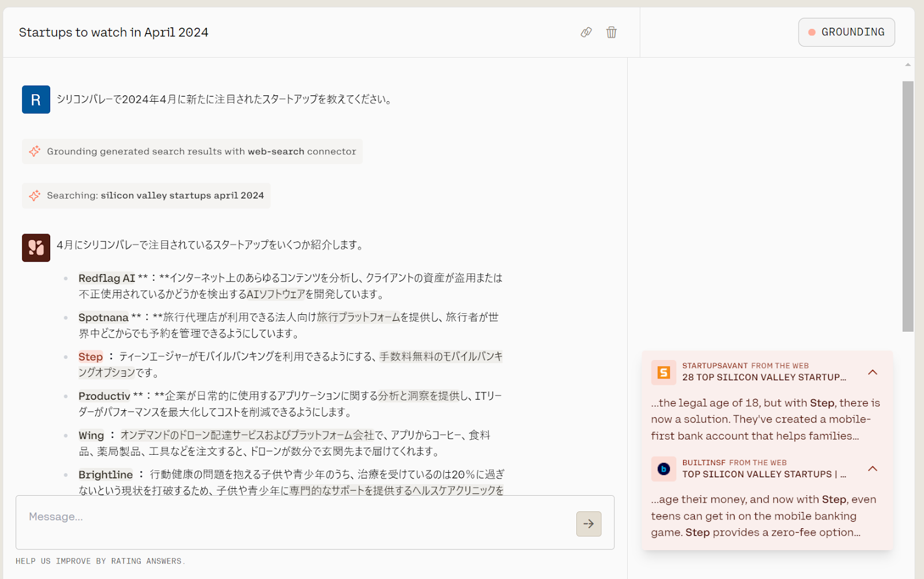Click the sparkle icon beside the Searching chip

coord(35,195)
